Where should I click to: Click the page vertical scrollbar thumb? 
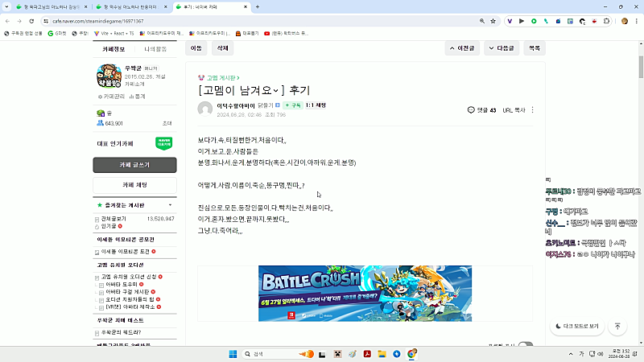(x=641, y=67)
